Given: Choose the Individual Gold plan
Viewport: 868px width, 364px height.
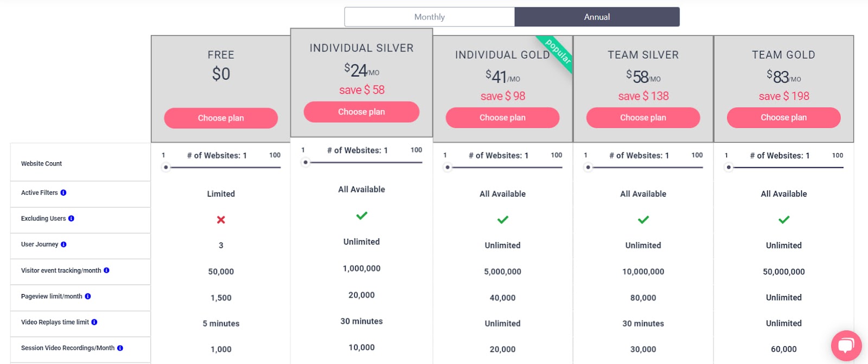Looking at the screenshot, I should [502, 118].
